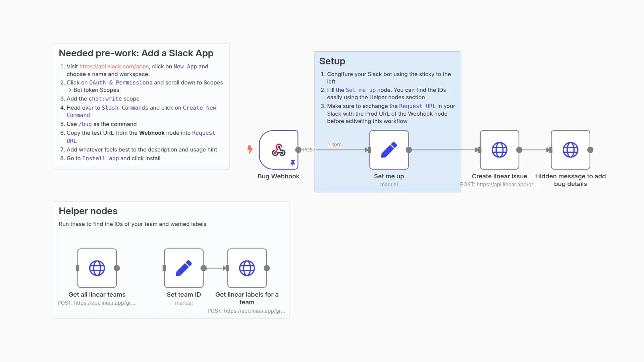
Task: Click the output connector of Bug Webhook
Action: tap(298, 150)
